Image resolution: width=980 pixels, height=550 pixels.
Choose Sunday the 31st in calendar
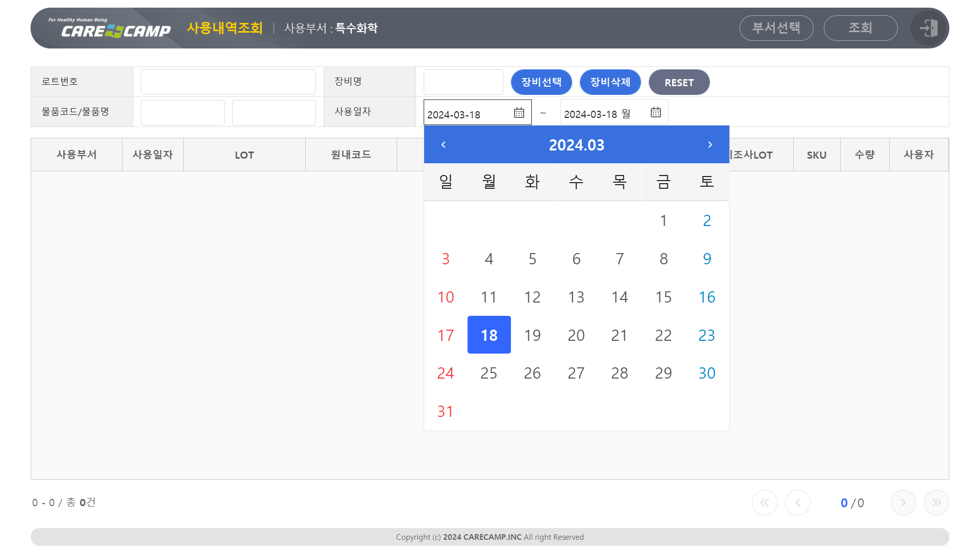tap(446, 411)
